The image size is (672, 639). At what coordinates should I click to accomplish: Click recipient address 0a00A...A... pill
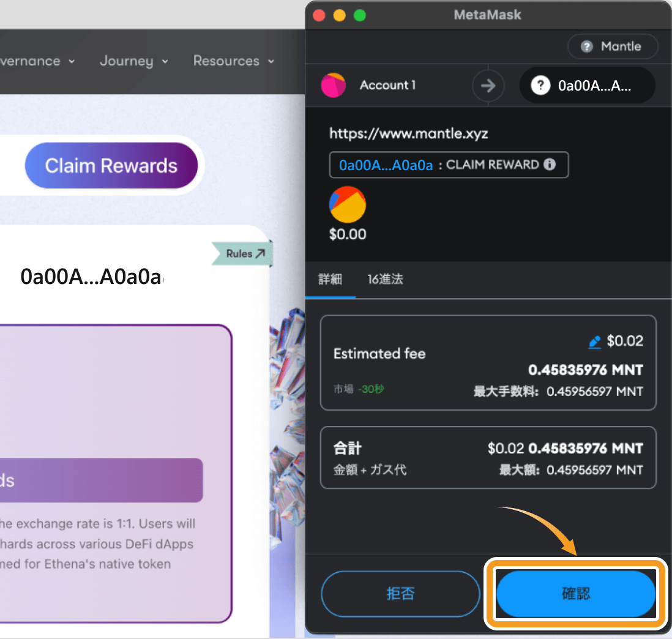point(587,86)
